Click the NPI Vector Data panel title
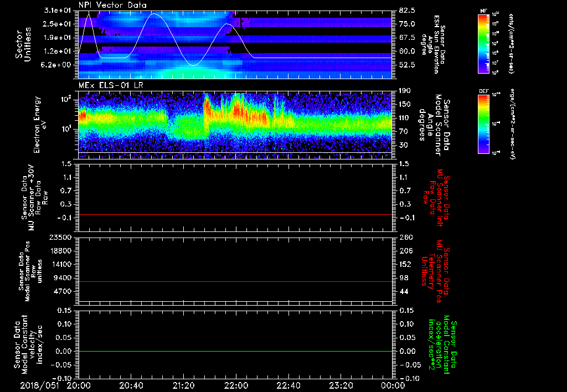 click(112, 5)
